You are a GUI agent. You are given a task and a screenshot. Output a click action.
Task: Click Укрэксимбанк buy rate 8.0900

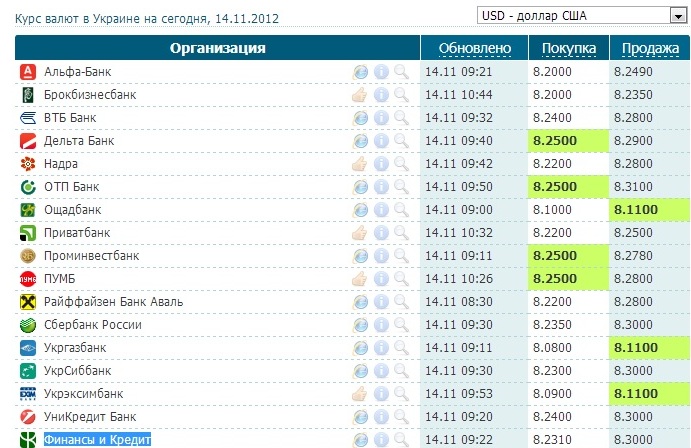click(552, 394)
